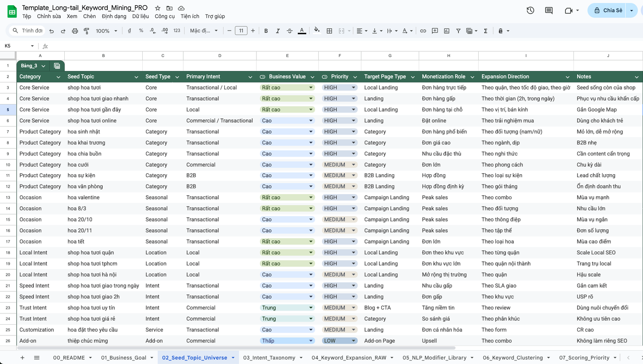
Task: Toggle bold formatting
Action: coord(266,31)
